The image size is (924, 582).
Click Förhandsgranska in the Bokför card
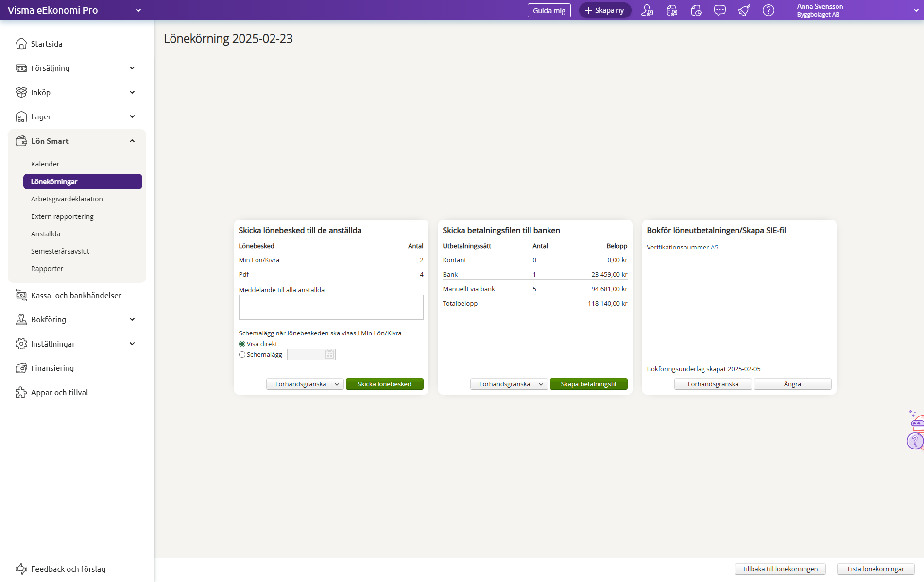(713, 384)
